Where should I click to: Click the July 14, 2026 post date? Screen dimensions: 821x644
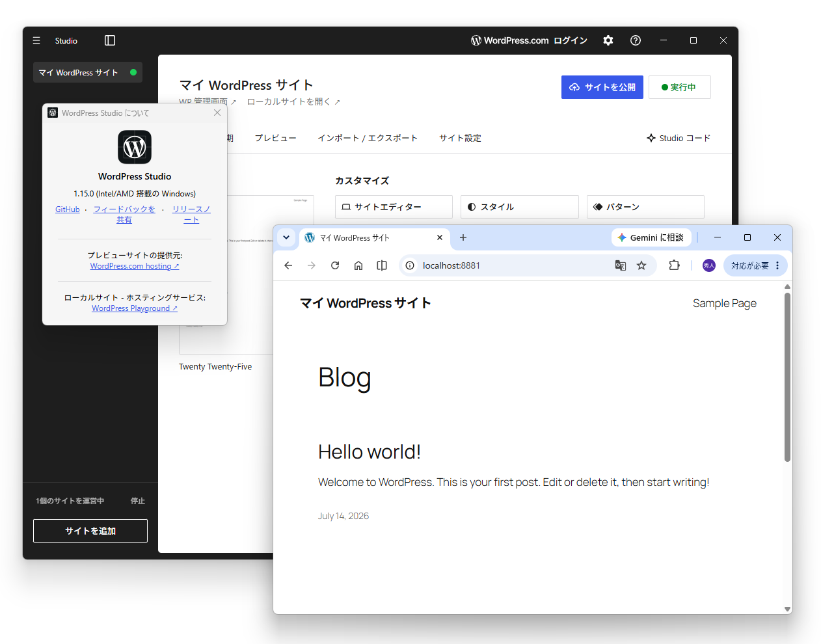(x=343, y=516)
